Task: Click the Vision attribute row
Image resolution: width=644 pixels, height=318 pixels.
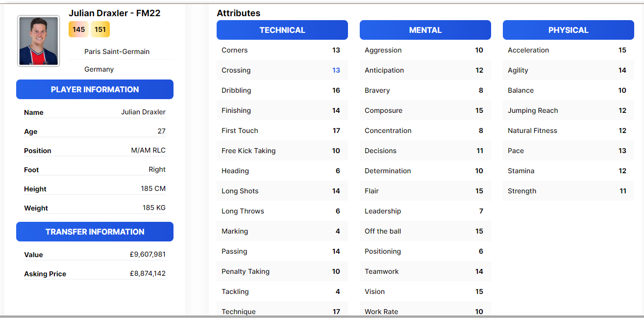Action: coord(425,291)
